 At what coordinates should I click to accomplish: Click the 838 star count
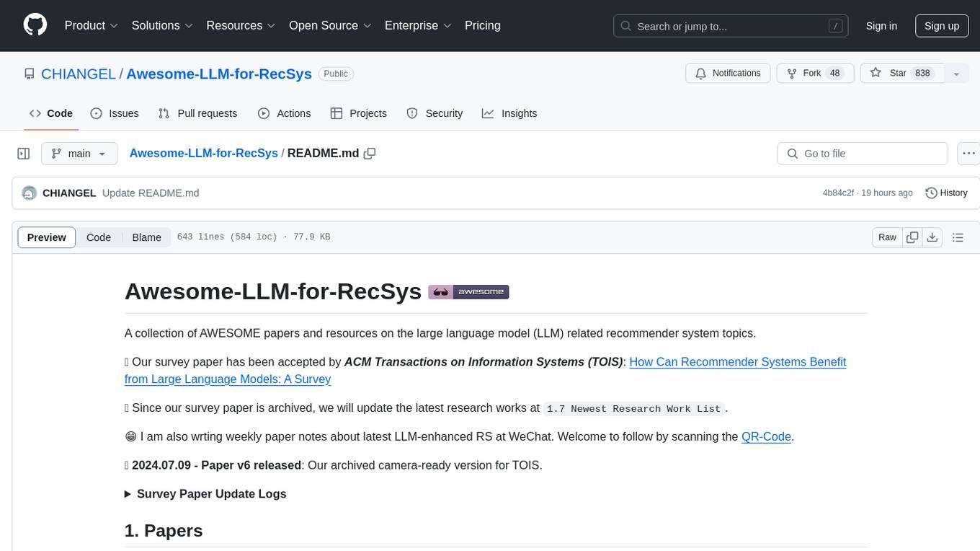(922, 74)
